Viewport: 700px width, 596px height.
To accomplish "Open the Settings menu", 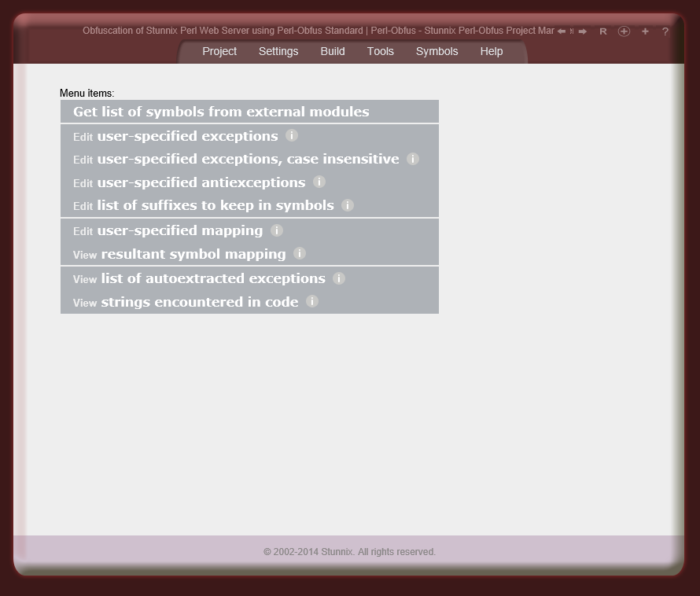I will tap(278, 51).
